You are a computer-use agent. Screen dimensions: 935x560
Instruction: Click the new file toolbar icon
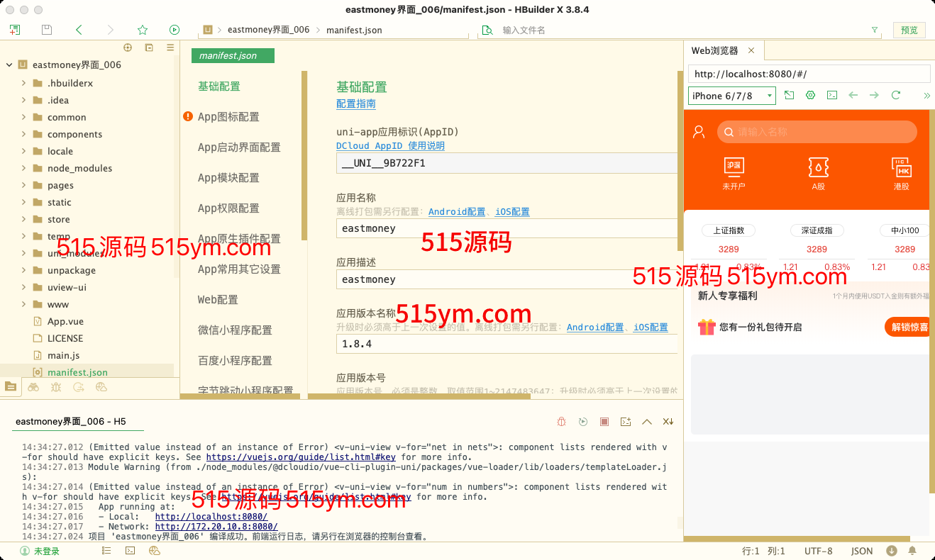click(x=15, y=30)
